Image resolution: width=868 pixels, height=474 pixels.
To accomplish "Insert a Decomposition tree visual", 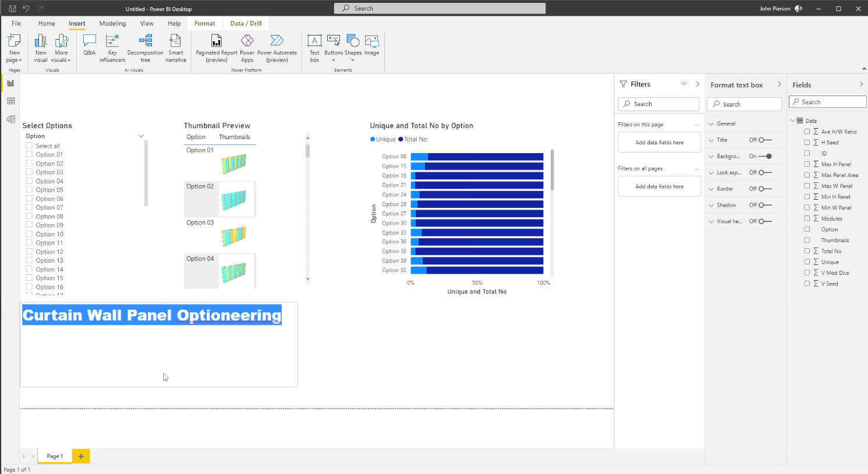I will (146, 48).
